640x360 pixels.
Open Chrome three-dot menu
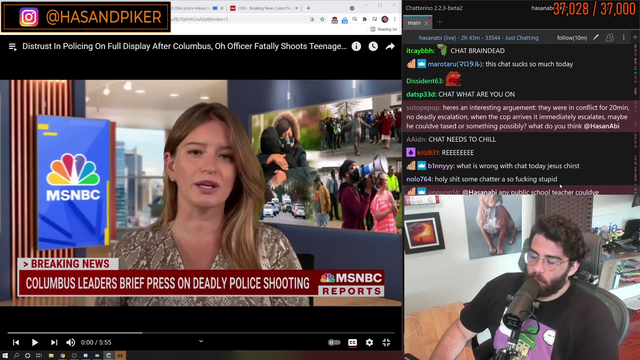coord(395,19)
